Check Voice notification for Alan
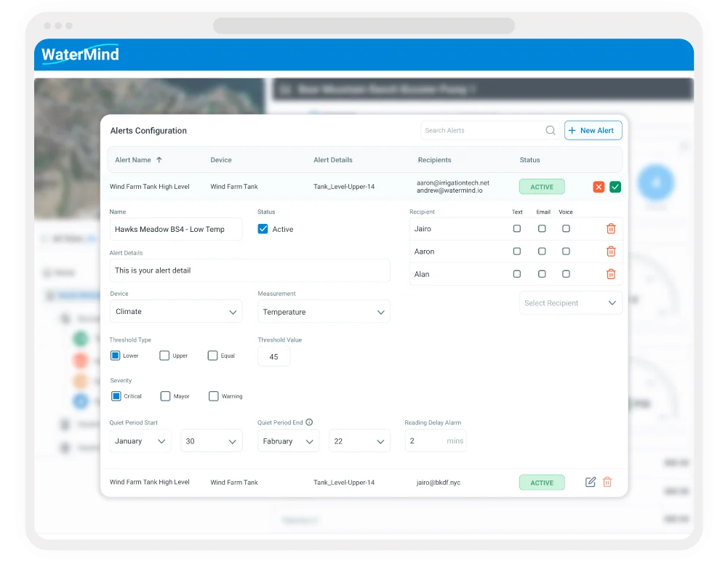 (x=566, y=274)
